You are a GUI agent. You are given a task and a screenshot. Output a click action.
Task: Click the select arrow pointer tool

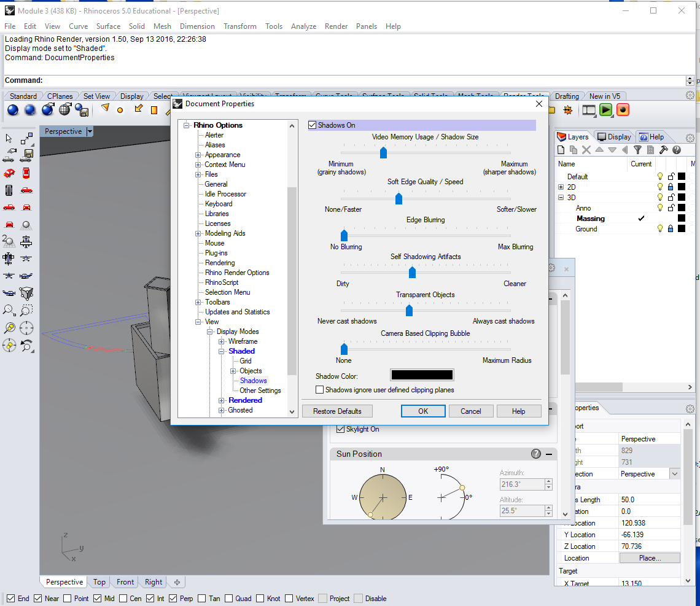tap(9, 138)
